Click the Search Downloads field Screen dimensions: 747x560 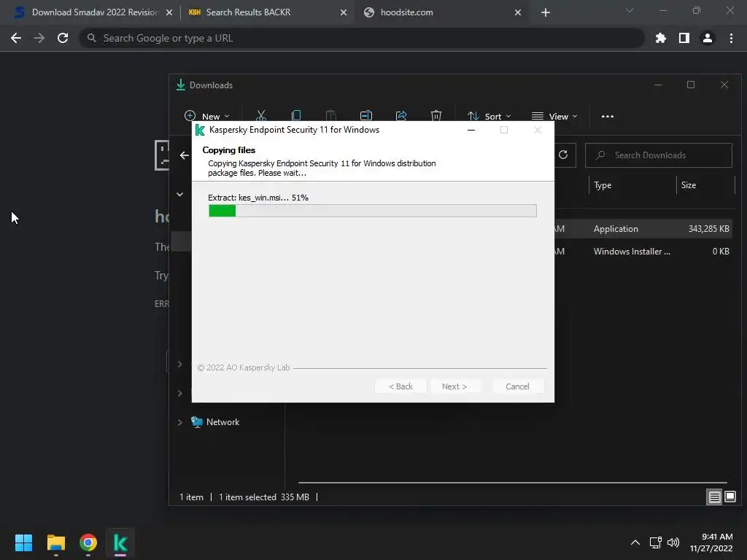659,155
